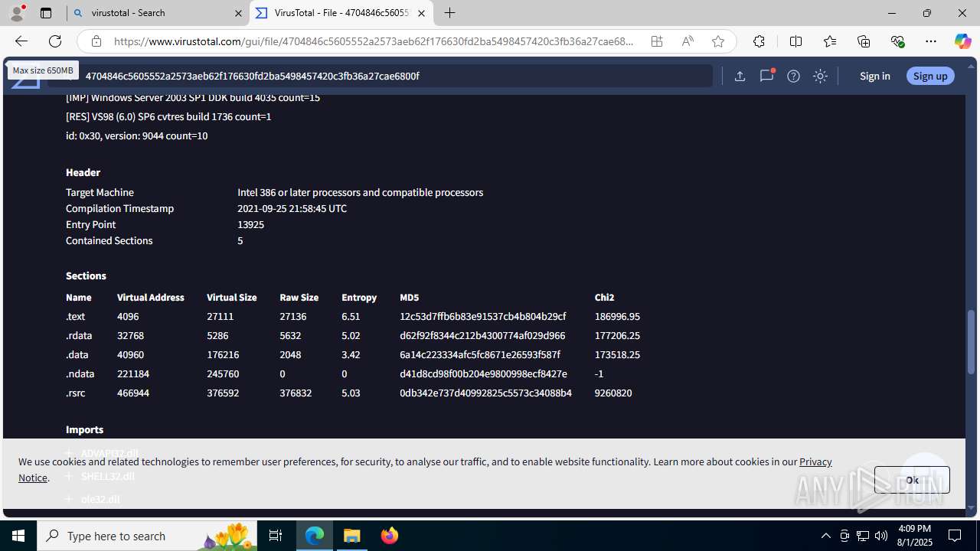Open VirusTotal help icon

tap(793, 76)
